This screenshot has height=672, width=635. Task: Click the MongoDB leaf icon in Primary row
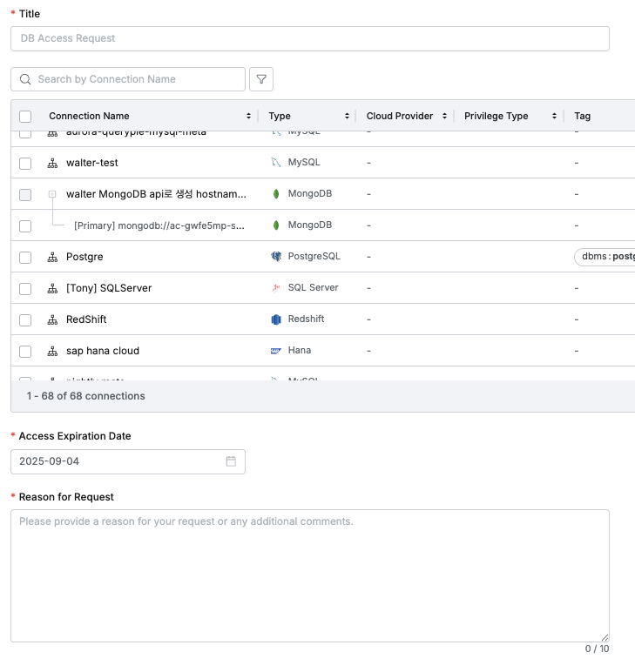pos(276,225)
